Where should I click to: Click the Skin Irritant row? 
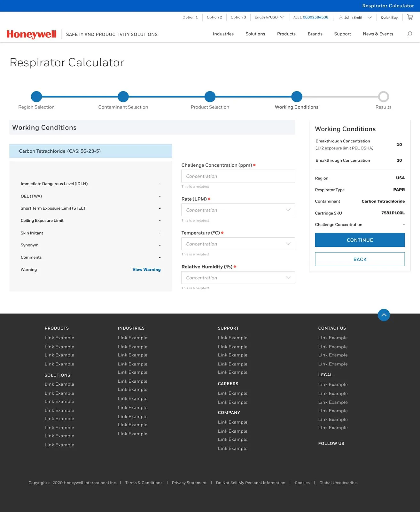(x=90, y=233)
